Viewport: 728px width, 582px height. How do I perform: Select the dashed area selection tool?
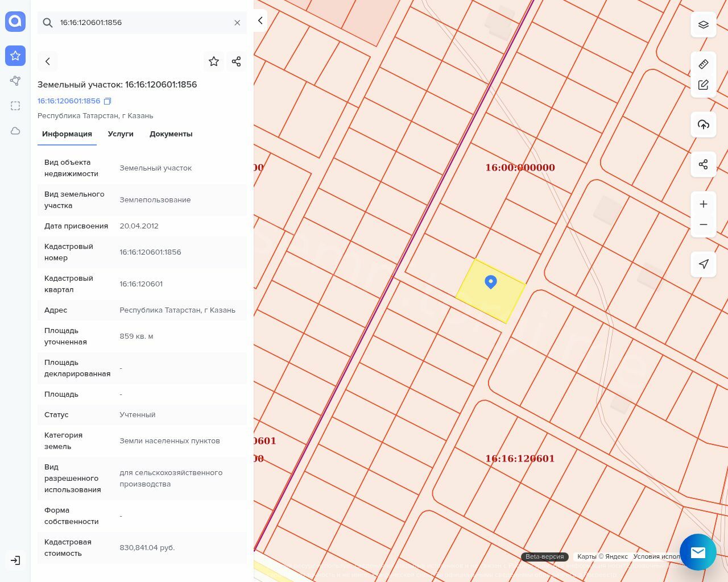15,106
